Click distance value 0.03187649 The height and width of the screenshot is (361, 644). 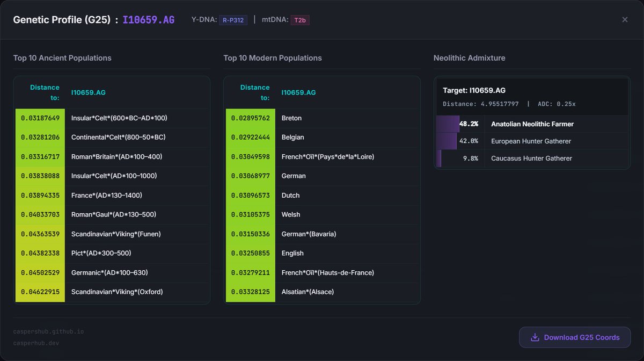coord(40,118)
